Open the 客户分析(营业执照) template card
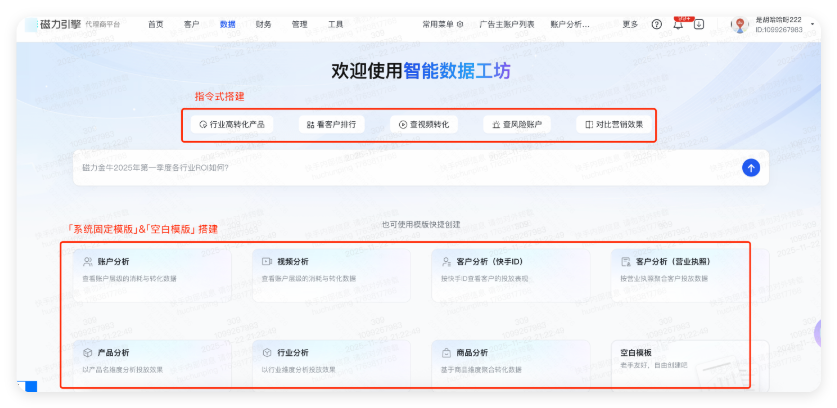Screen dimensions: 837x408 tap(690, 276)
